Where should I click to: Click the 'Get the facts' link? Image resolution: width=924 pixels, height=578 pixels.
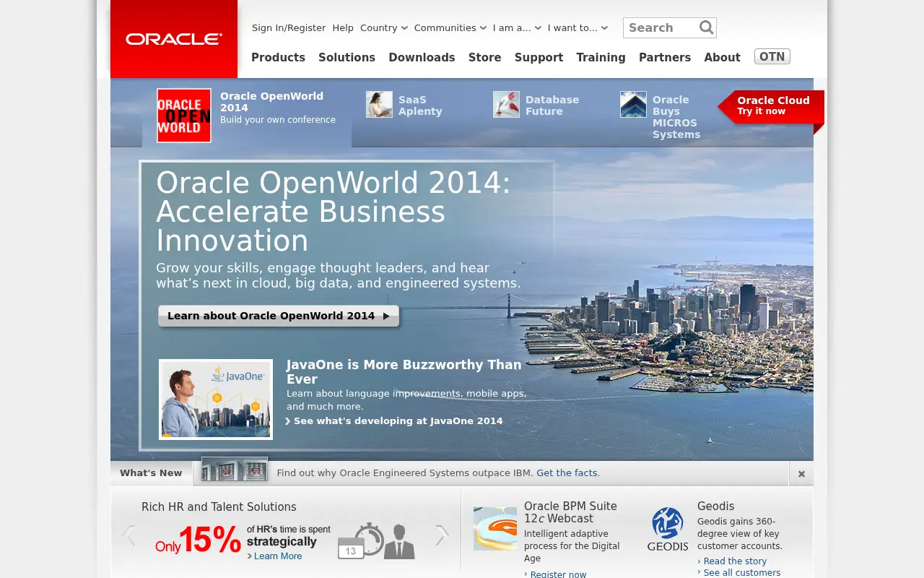568,473
